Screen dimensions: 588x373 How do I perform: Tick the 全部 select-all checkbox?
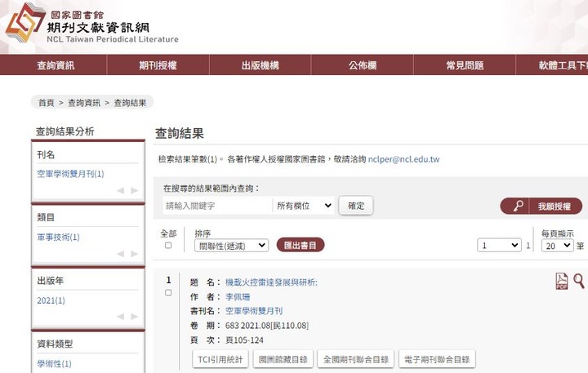168,246
